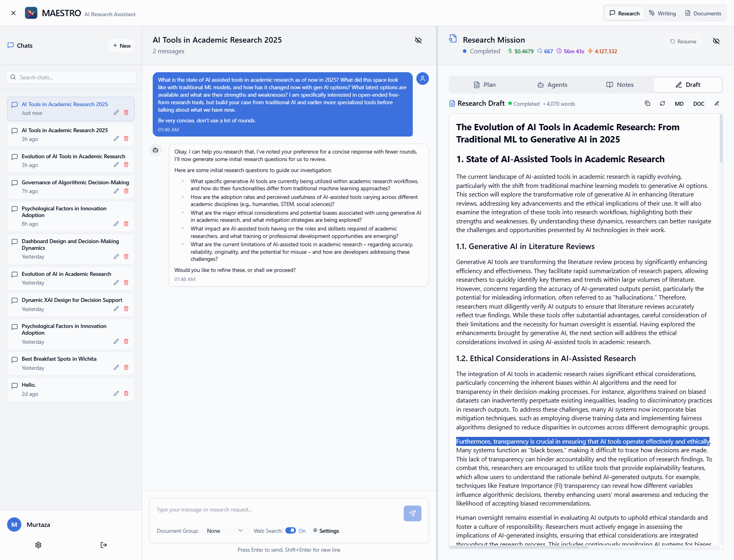Open the Plan tab
Image resolution: width=734 pixels, height=560 pixels.
(484, 85)
